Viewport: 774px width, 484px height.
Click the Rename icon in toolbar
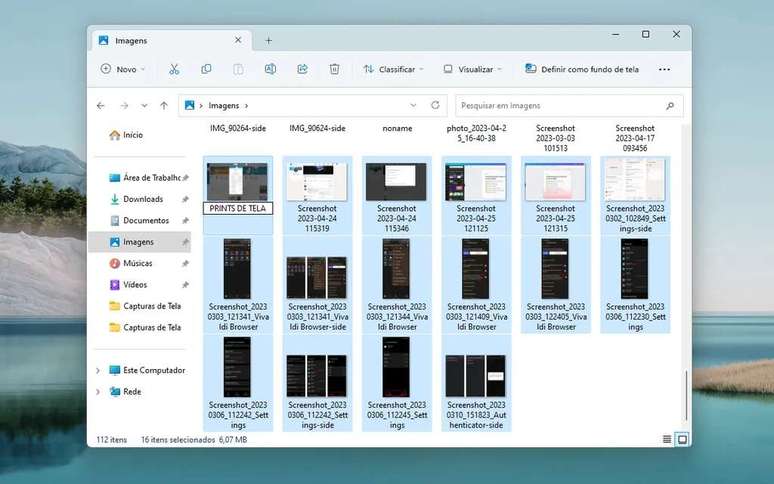click(x=271, y=69)
